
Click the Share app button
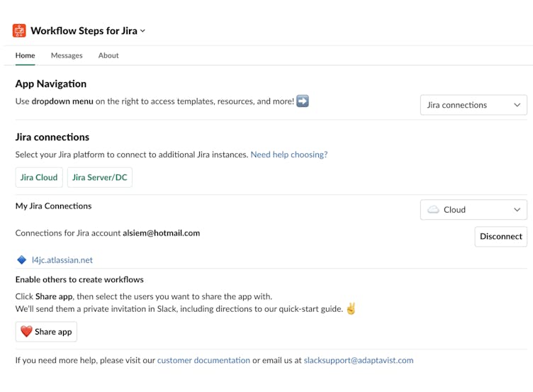46,332
